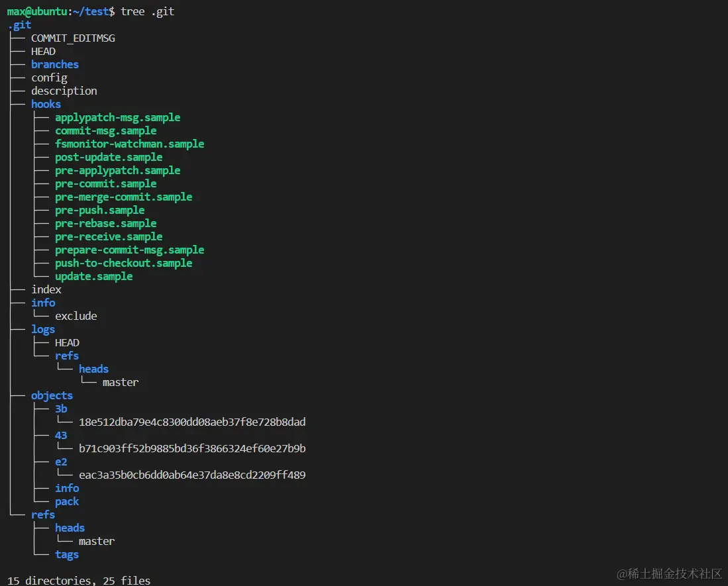Click pre-rebase.sample hook file
Image resolution: width=728 pixels, height=586 pixels.
(x=105, y=223)
